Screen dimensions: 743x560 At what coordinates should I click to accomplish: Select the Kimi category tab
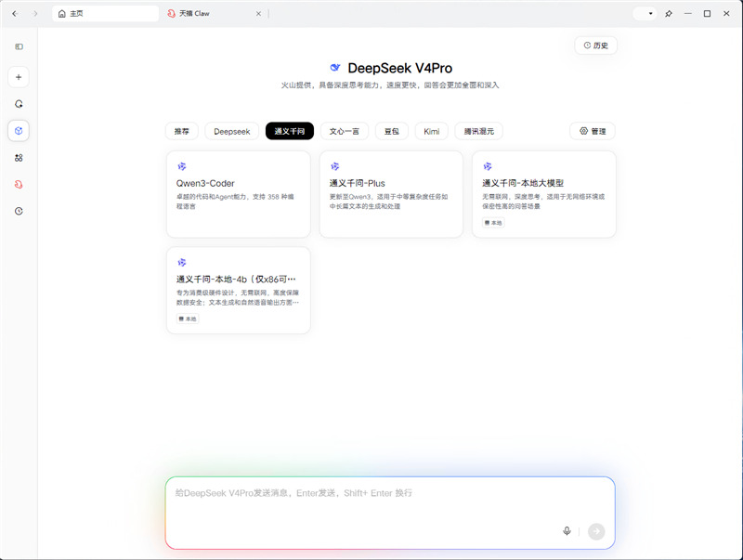pyautogui.click(x=431, y=131)
